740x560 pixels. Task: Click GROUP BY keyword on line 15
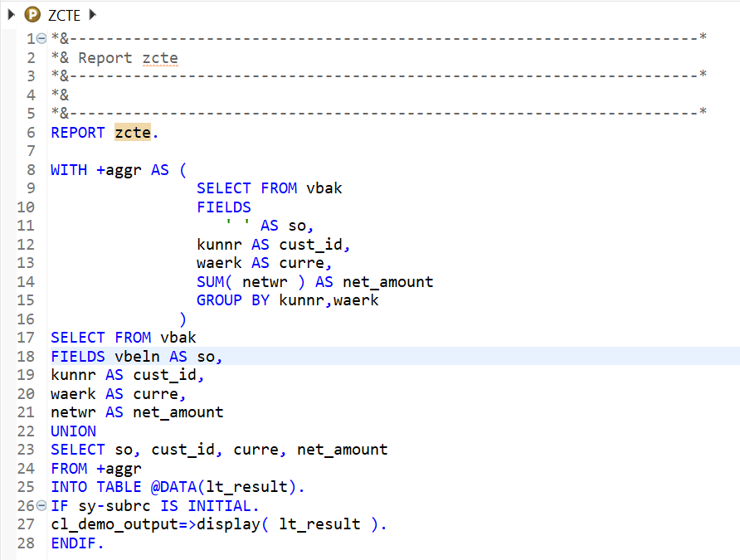pos(232,300)
